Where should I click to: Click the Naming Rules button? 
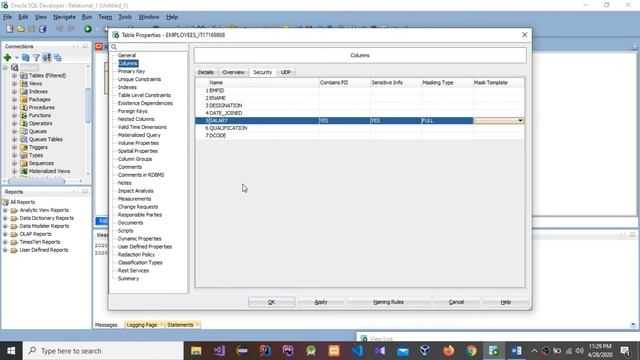pos(388,302)
